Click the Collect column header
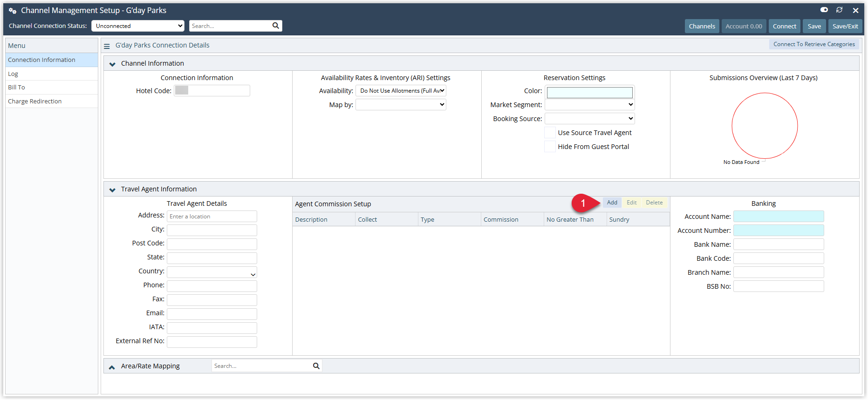868x400 pixels. coord(387,219)
